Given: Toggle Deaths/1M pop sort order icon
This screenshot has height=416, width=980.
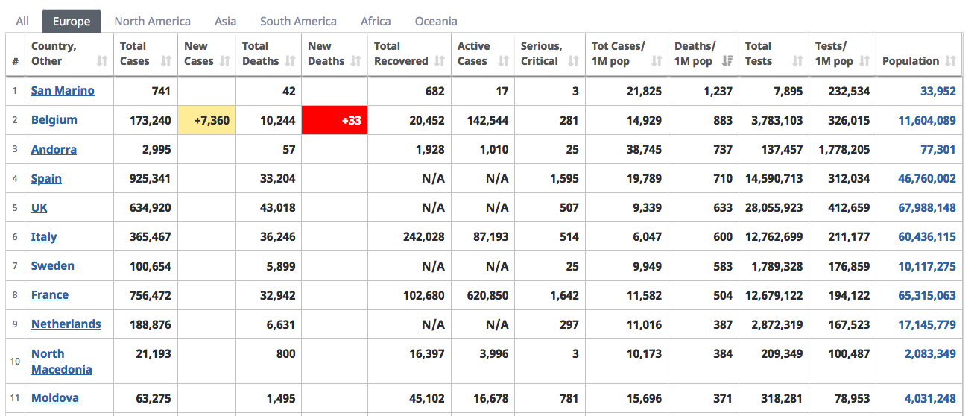Looking at the screenshot, I should (726, 61).
